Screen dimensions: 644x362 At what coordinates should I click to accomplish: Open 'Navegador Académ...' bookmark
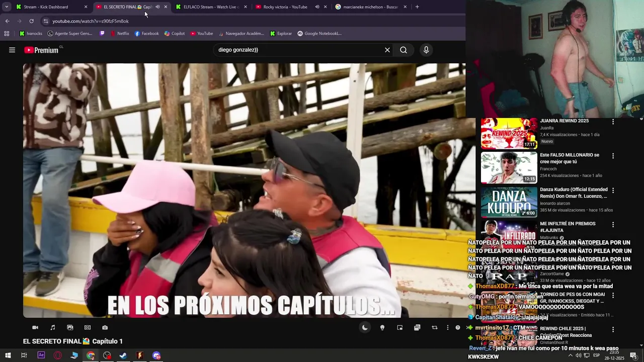pos(240,34)
